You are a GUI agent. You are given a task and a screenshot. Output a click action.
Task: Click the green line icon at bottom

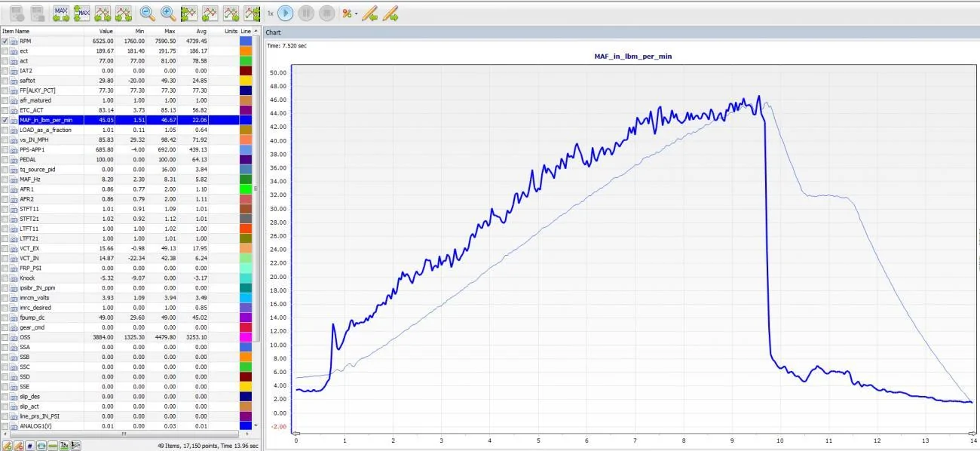[53, 446]
